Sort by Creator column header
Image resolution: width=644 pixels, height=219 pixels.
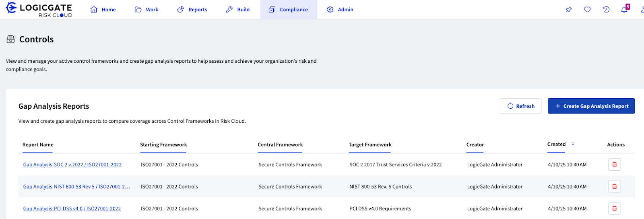click(475, 145)
